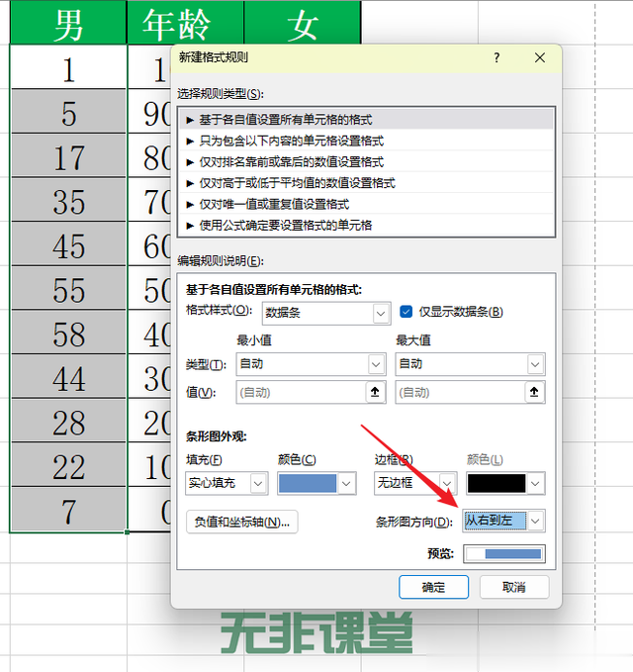This screenshot has width=633, height=672.
Task: Open the 最大值 type dropdown
Action: [x=470, y=364]
